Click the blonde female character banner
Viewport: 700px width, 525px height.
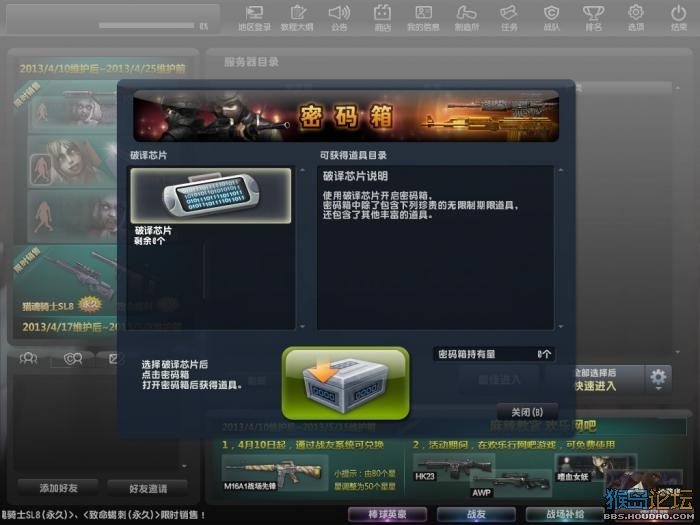(72, 162)
